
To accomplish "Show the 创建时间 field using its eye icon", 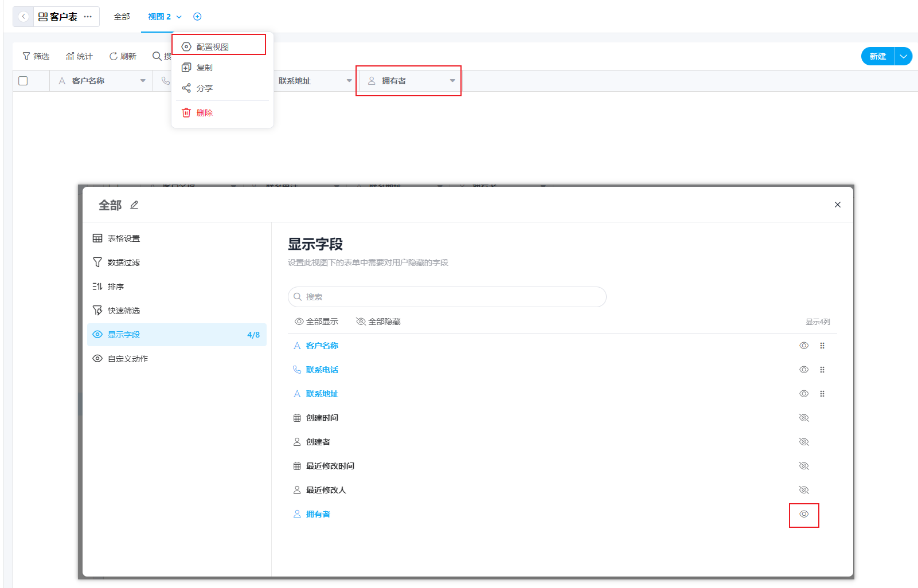I will point(804,418).
